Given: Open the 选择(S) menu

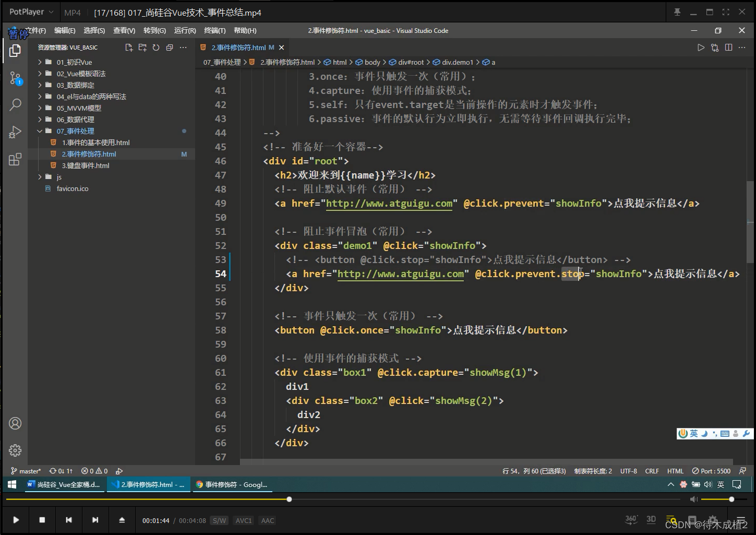Looking at the screenshot, I should pos(94,30).
